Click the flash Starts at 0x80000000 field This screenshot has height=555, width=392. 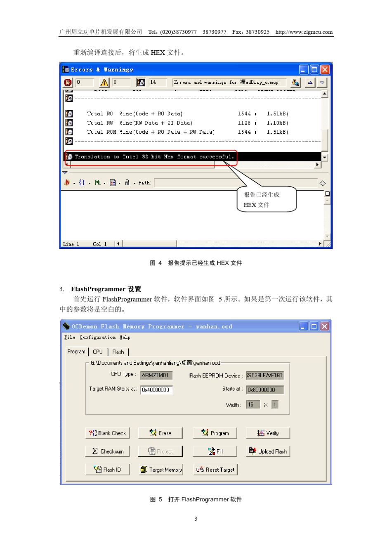point(265,390)
